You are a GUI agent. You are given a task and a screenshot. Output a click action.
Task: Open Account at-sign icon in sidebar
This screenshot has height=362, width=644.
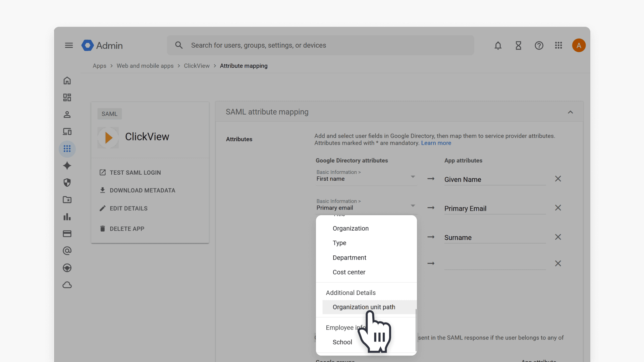[x=67, y=251]
